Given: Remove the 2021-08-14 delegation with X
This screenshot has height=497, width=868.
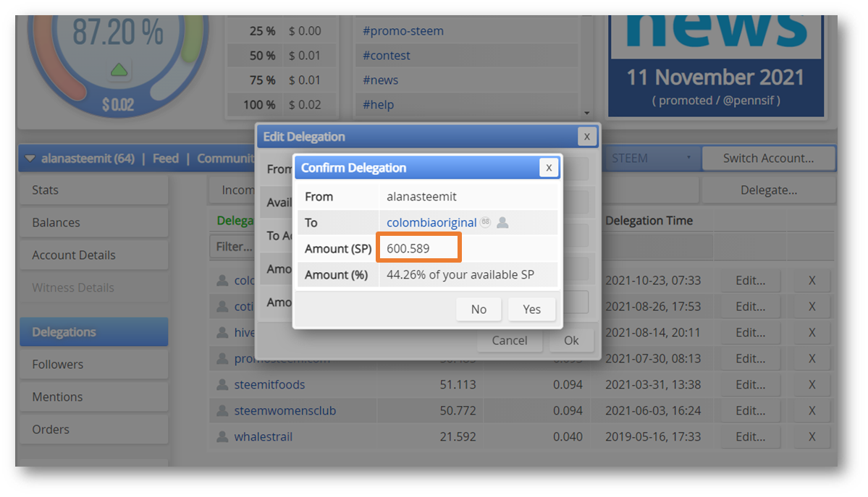Looking at the screenshot, I should coord(812,333).
